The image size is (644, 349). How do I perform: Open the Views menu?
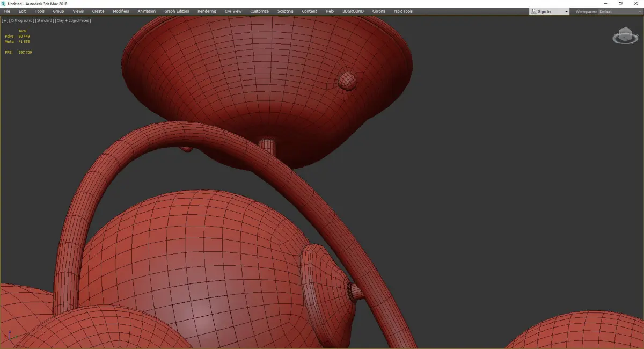click(78, 11)
